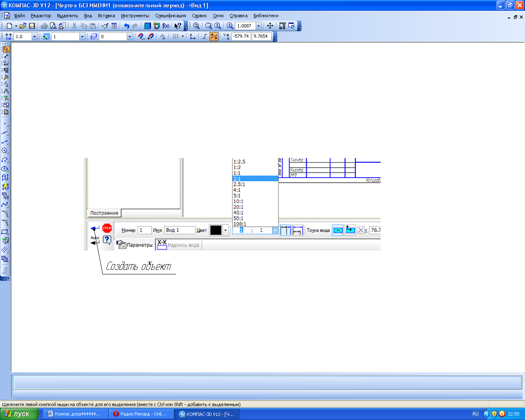Toggle snaps with the second magnet icon
The image size is (525, 420).
[151, 37]
